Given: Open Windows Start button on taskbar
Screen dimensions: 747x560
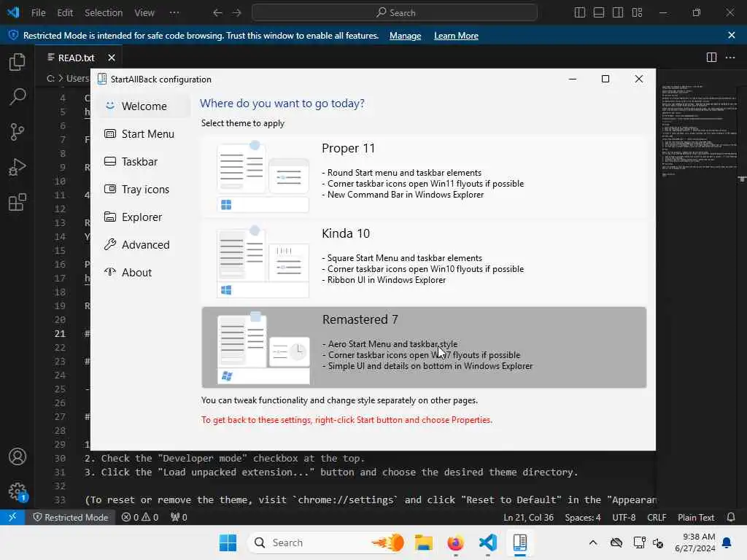Looking at the screenshot, I should click(228, 542).
